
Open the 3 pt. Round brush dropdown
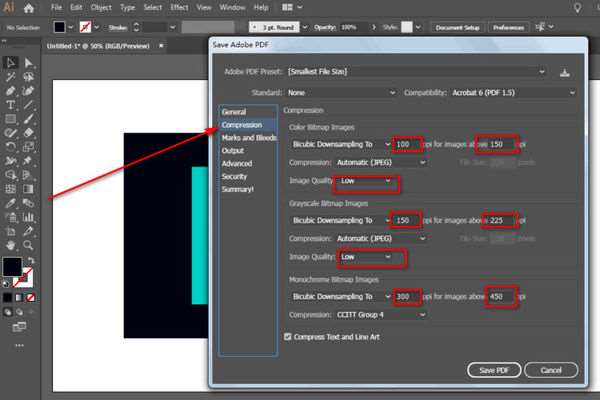pyautogui.click(x=305, y=27)
